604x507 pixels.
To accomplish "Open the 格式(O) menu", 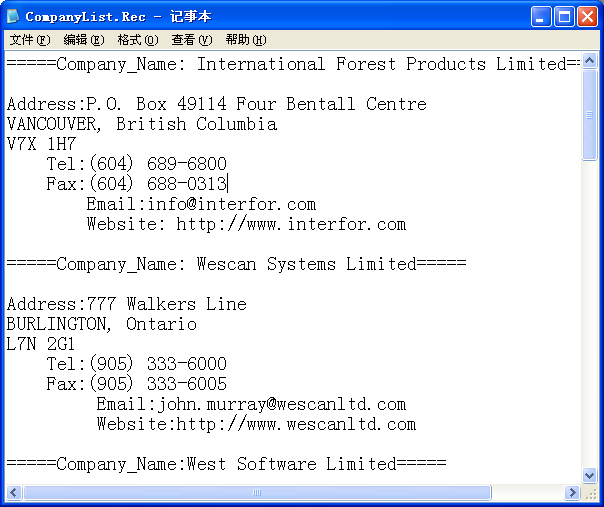I will [137, 40].
